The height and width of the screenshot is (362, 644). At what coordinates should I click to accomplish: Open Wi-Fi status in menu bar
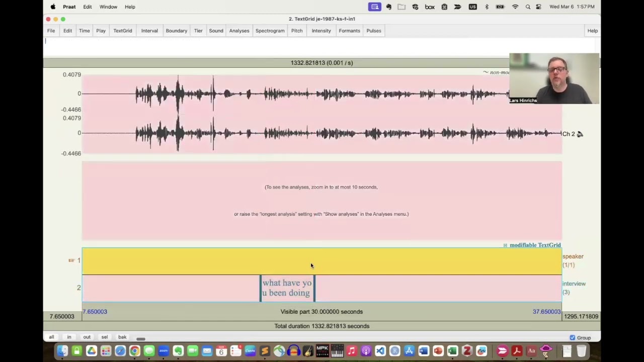(515, 7)
